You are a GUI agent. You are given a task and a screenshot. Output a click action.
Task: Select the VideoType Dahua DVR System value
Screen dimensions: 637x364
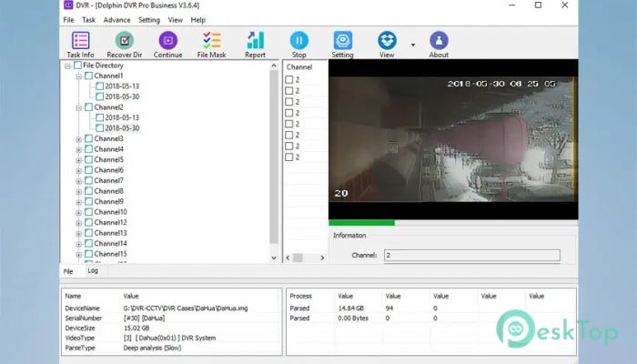[169, 338]
